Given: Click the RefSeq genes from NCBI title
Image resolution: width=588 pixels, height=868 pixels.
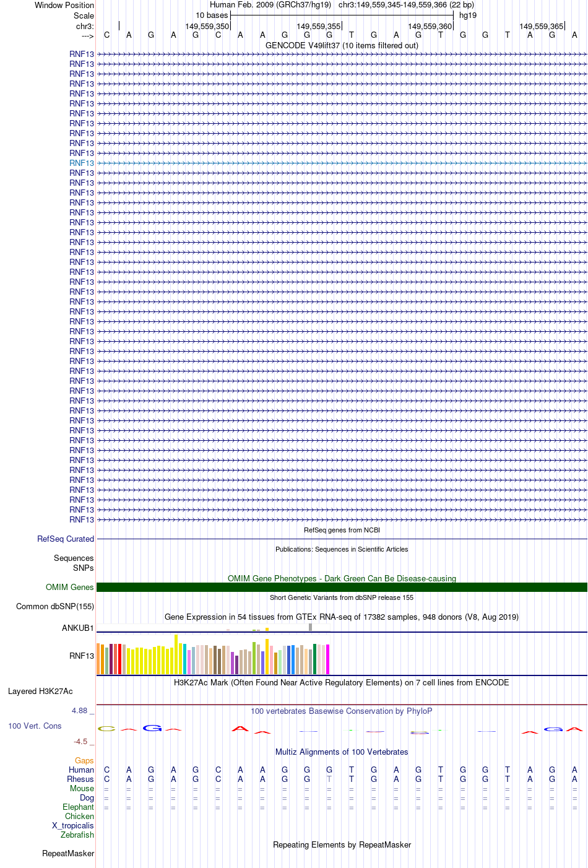Looking at the screenshot, I should pyautogui.click(x=342, y=530).
